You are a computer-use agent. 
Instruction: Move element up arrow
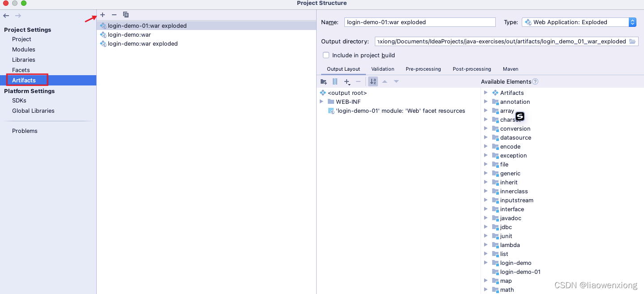point(384,81)
